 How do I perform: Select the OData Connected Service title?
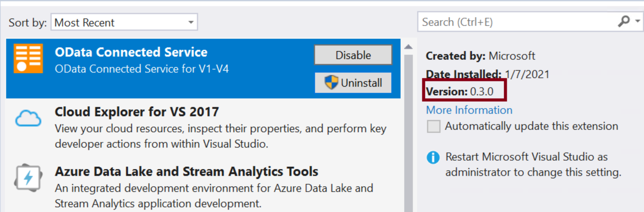pos(131,52)
